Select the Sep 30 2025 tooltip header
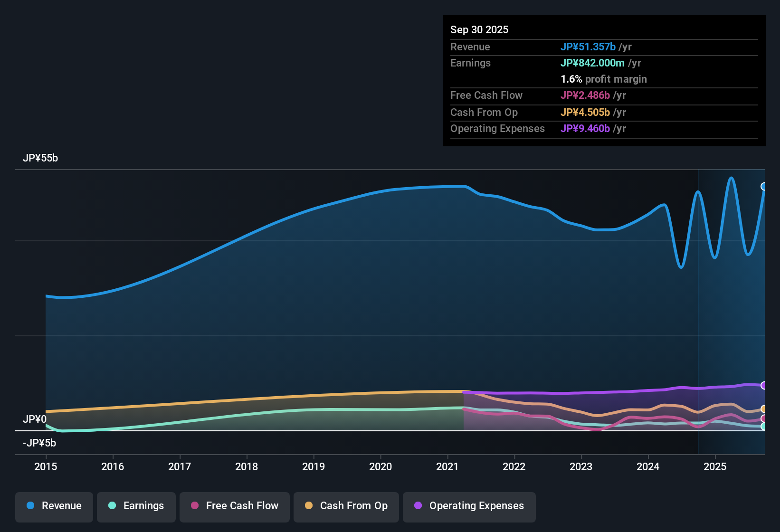The image size is (780, 532). [x=479, y=29]
